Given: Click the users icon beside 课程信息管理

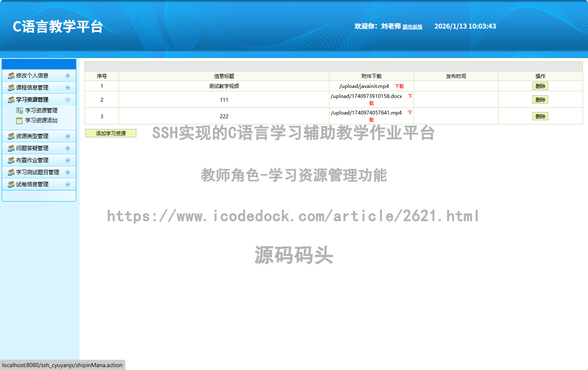Looking at the screenshot, I should click(11, 88).
